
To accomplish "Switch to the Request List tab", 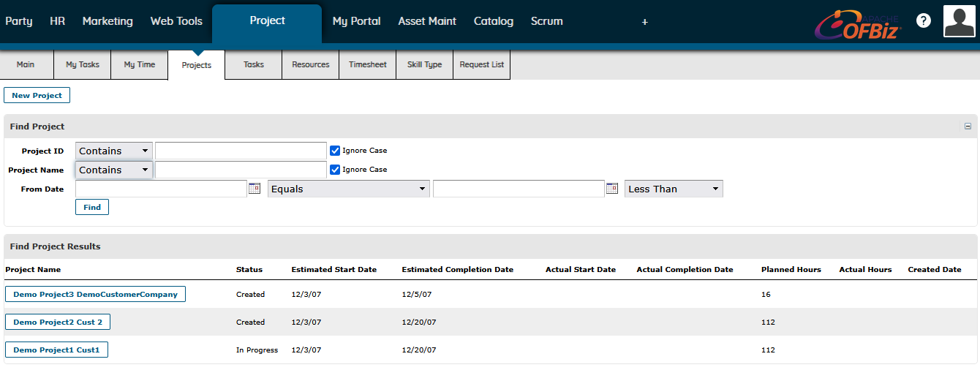I will pos(482,64).
